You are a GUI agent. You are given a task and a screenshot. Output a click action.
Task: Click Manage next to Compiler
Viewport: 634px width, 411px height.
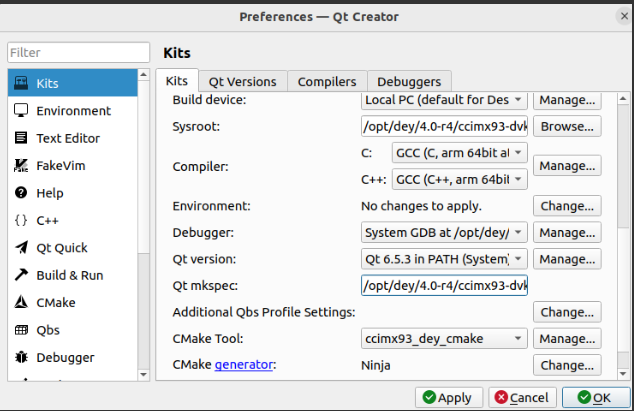pyautogui.click(x=567, y=165)
